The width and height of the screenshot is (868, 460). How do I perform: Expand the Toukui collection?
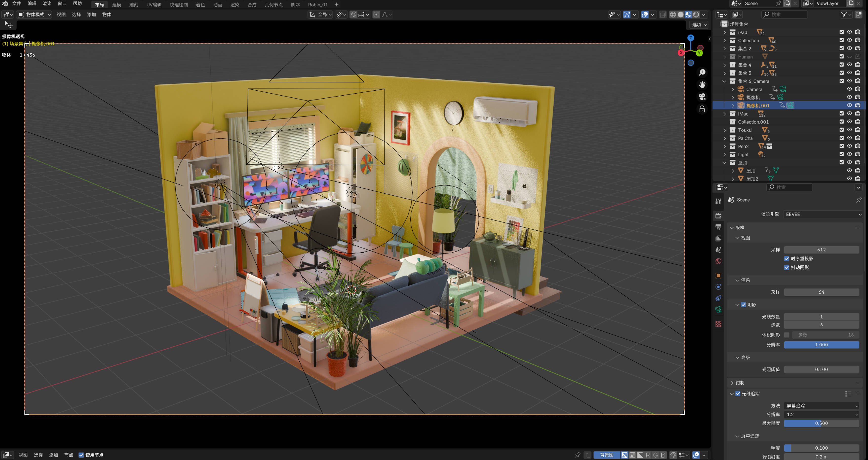point(724,130)
